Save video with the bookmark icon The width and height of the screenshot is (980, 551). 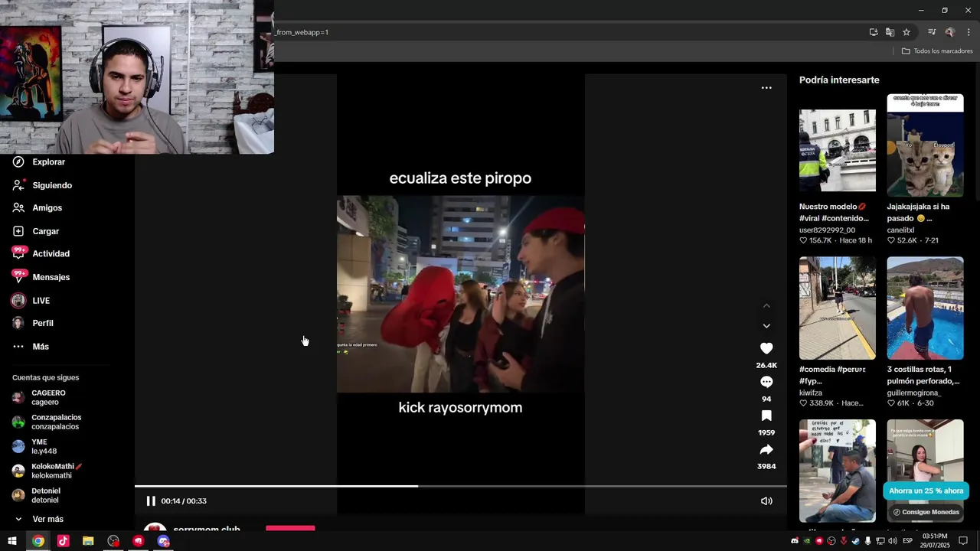[x=766, y=416]
